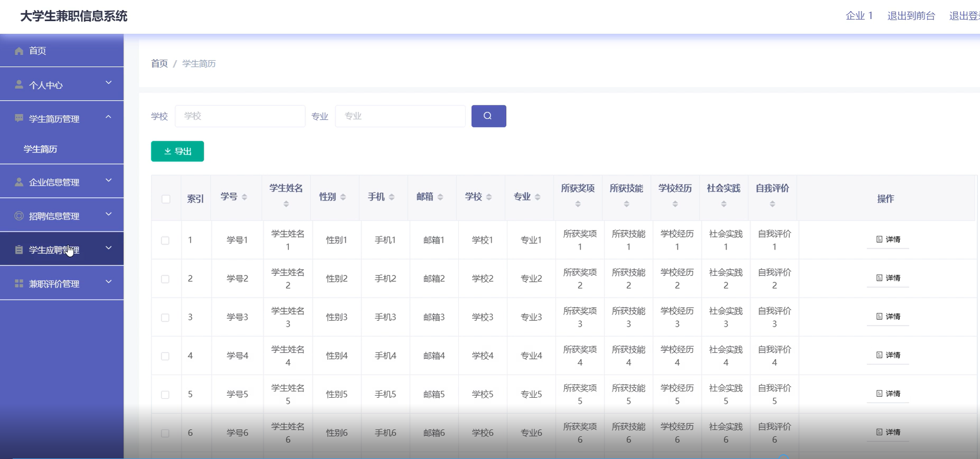980x459 pixels.
Task: Expand the 个人中心 sidebar menu
Action: point(62,84)
